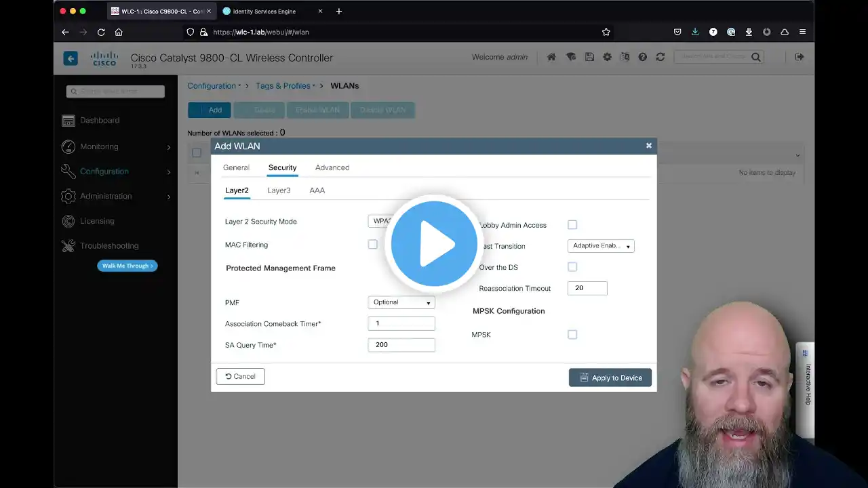Open a new browser tab

339,11
